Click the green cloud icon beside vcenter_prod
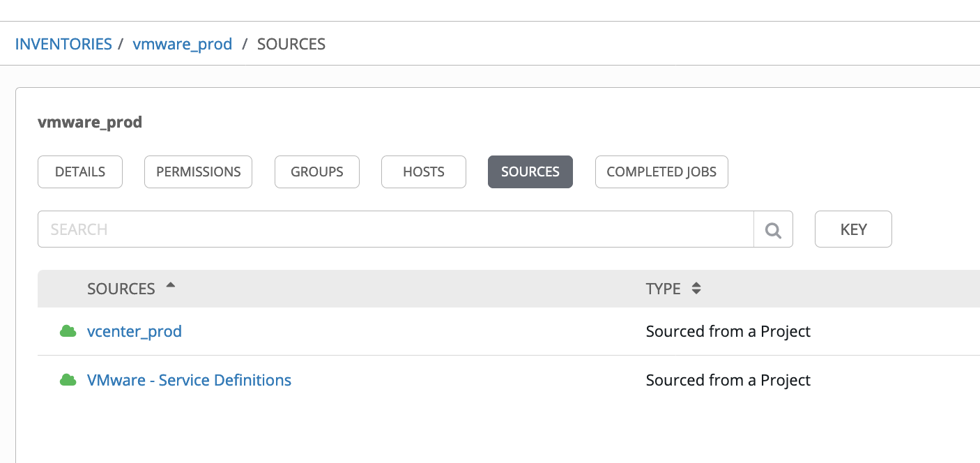980x463 pixels. 68,331
